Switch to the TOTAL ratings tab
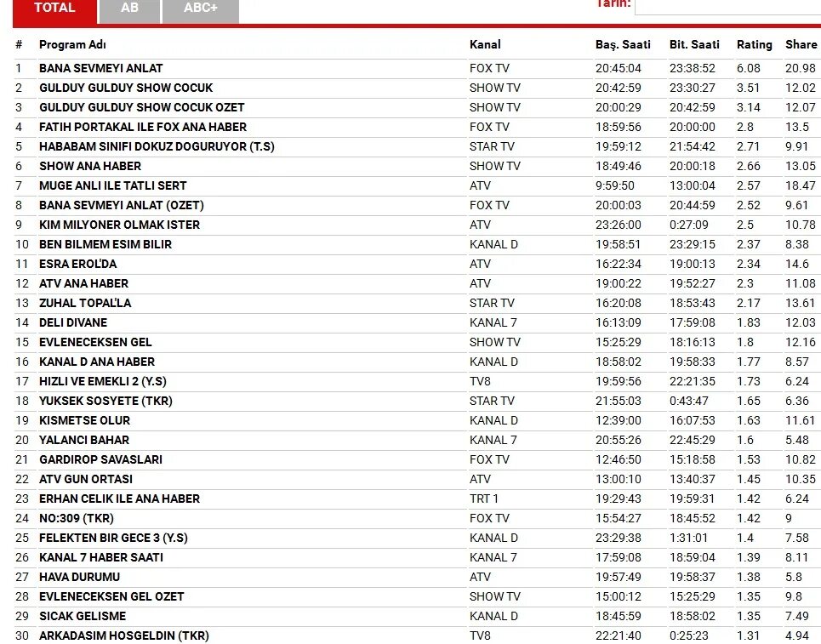 click(x=54, y=10)
